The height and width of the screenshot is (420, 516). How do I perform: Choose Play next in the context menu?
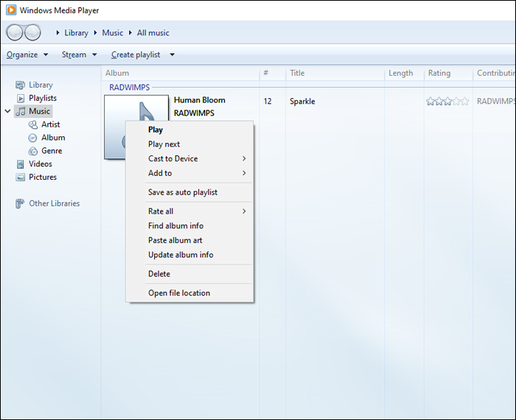(189, 144)
